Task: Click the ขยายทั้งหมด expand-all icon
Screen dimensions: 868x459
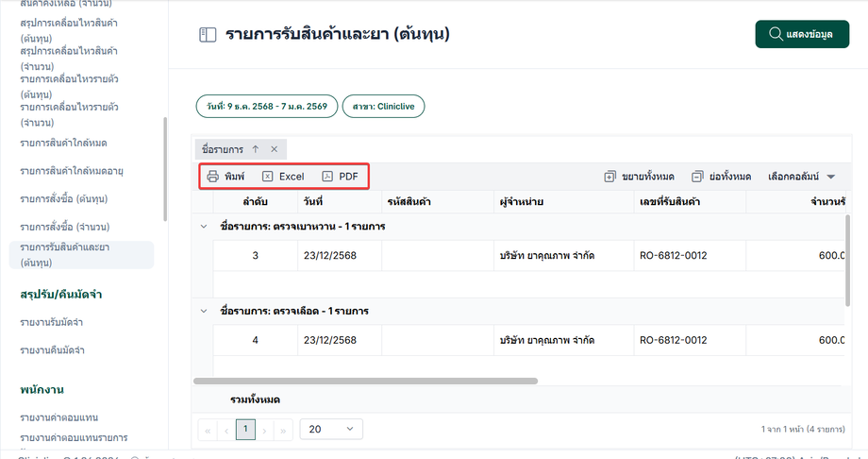Action: coord(609,177)
